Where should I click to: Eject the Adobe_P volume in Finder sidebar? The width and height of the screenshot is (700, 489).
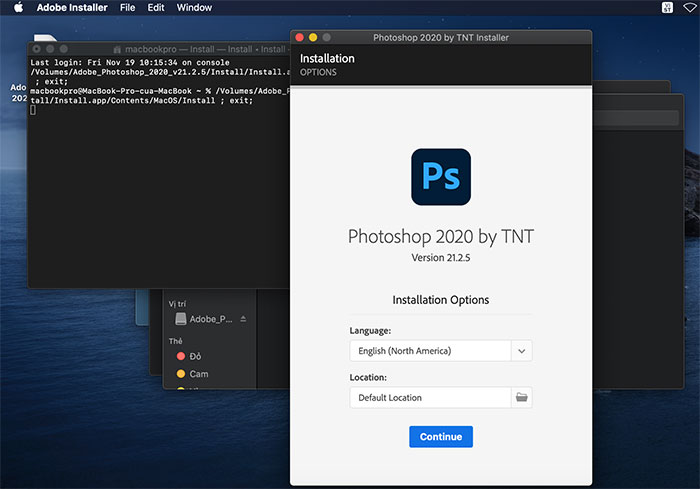tap(243, 319)
